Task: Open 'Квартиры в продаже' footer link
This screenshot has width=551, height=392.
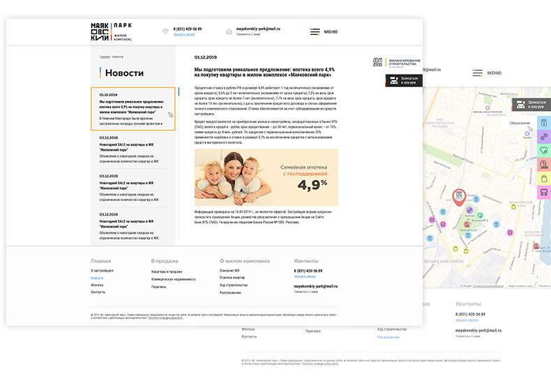Action: [167, 271]
